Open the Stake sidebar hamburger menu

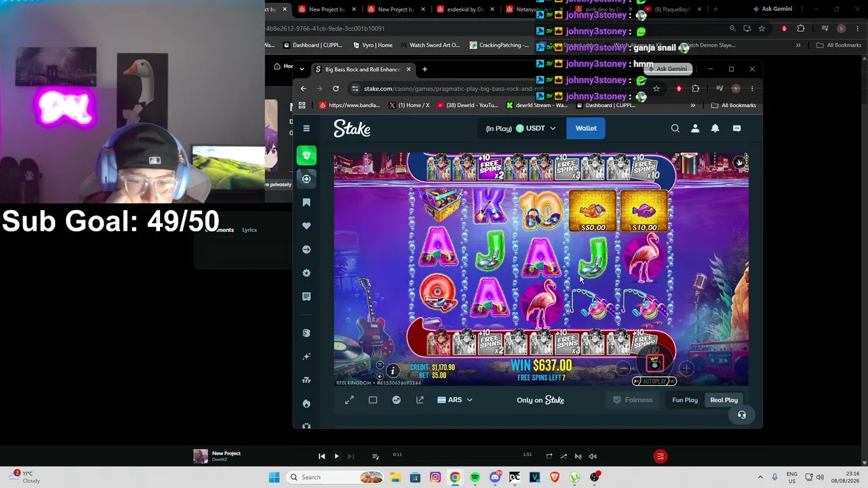[x=307, y=128]
